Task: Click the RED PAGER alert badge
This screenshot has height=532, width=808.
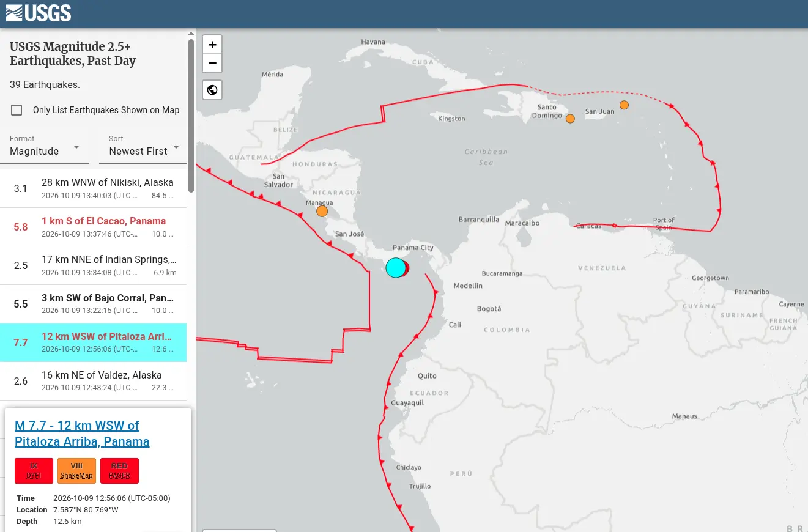Action: (119, 471)
